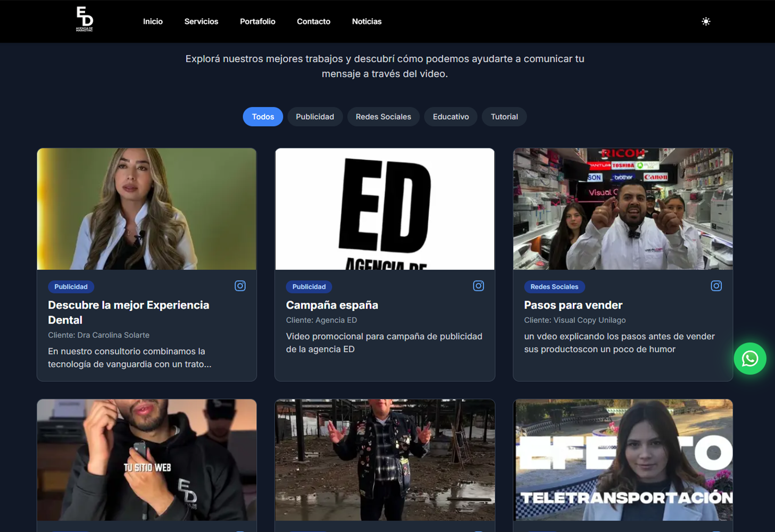Filter videos by Tutorial
This screenshot has height=532, width=775.
tap(504, 117)
